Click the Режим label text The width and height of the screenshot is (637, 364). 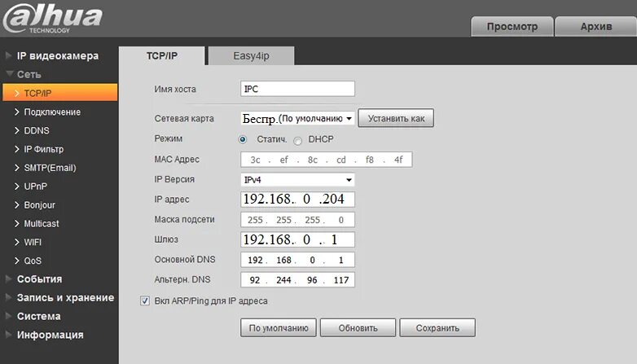(x=168, y=138)
